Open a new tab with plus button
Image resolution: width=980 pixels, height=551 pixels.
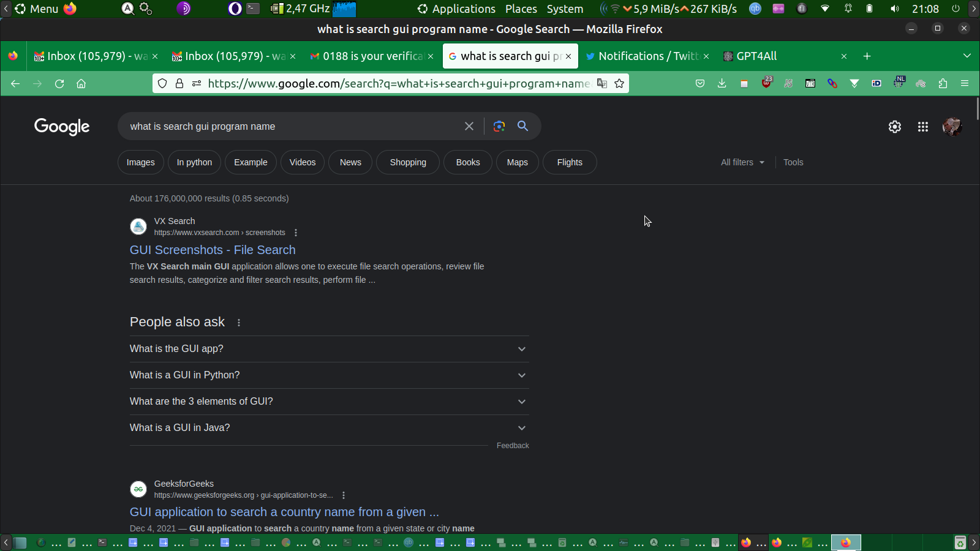point(867,56)
